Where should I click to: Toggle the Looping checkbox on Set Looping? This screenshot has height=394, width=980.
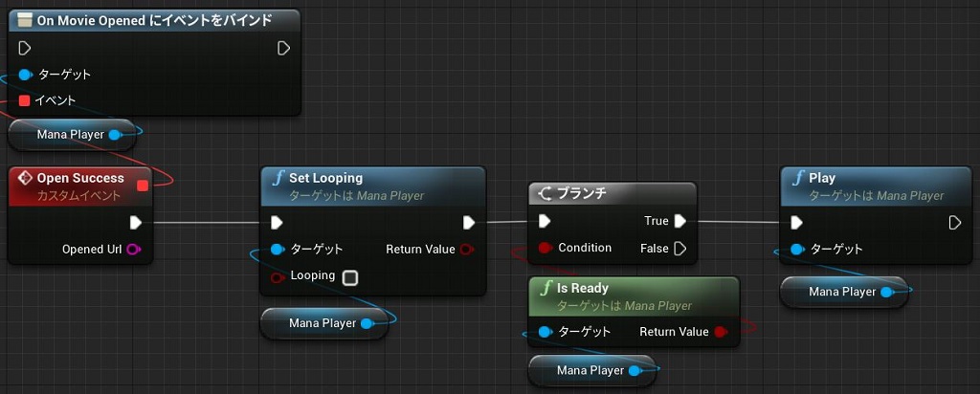[x=350, y=277]
